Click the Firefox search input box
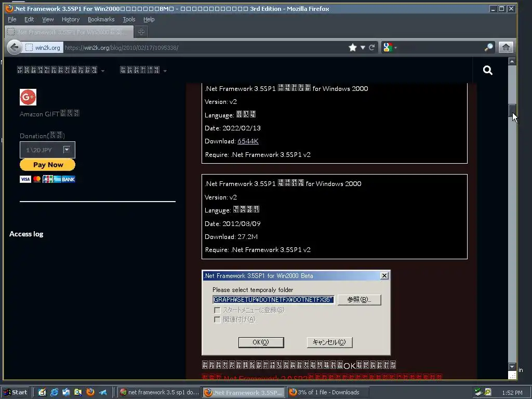This screenshot has width=532, height=399. 440,47
